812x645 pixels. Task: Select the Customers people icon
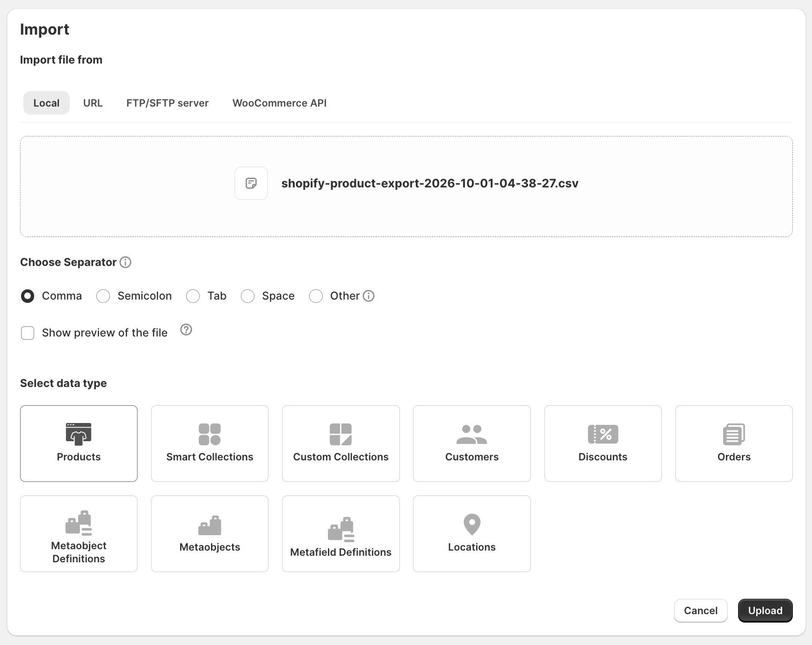[471, 434]
